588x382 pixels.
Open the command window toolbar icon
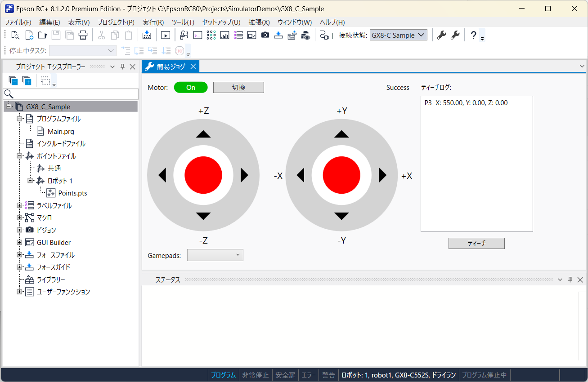(x=197, y=35)
